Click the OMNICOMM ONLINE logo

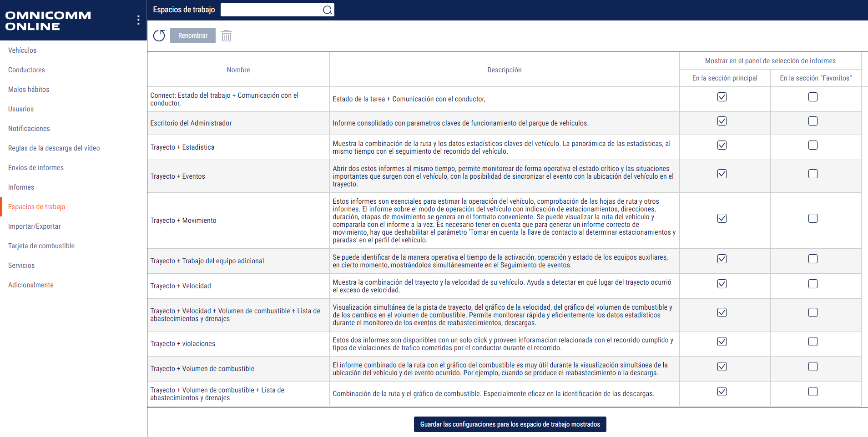47,21
